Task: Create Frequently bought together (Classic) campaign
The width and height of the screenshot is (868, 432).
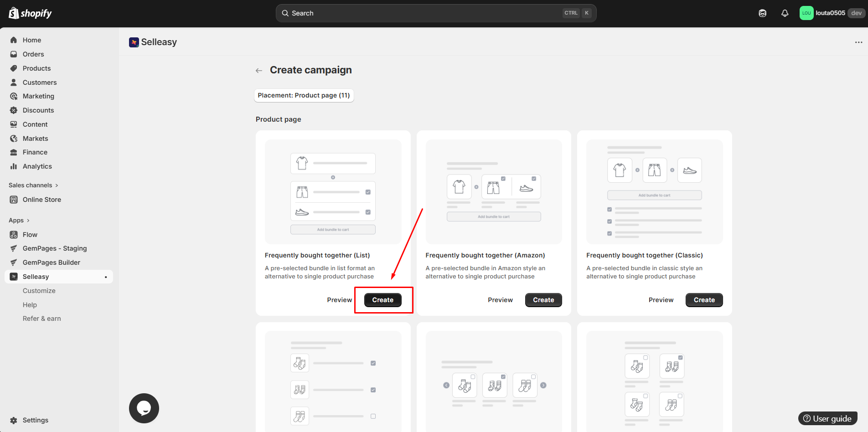Action: click(x=704, y=300)
